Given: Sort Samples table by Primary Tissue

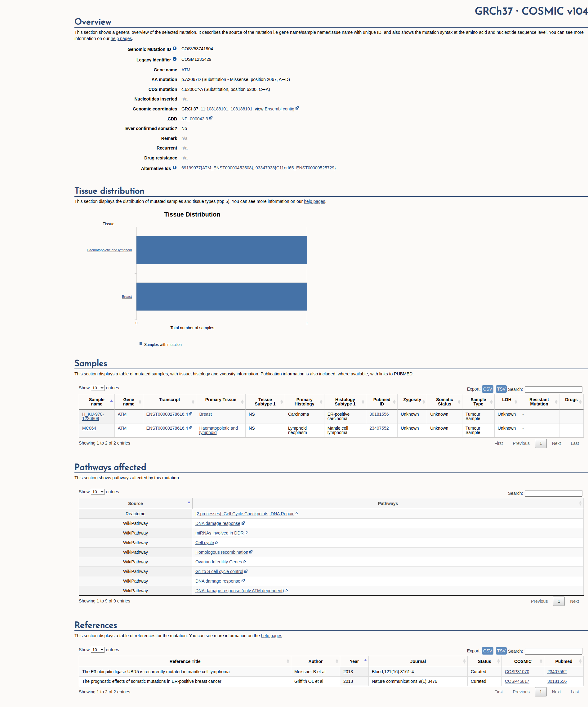Looking at the screenshot, I should point(221,402).
